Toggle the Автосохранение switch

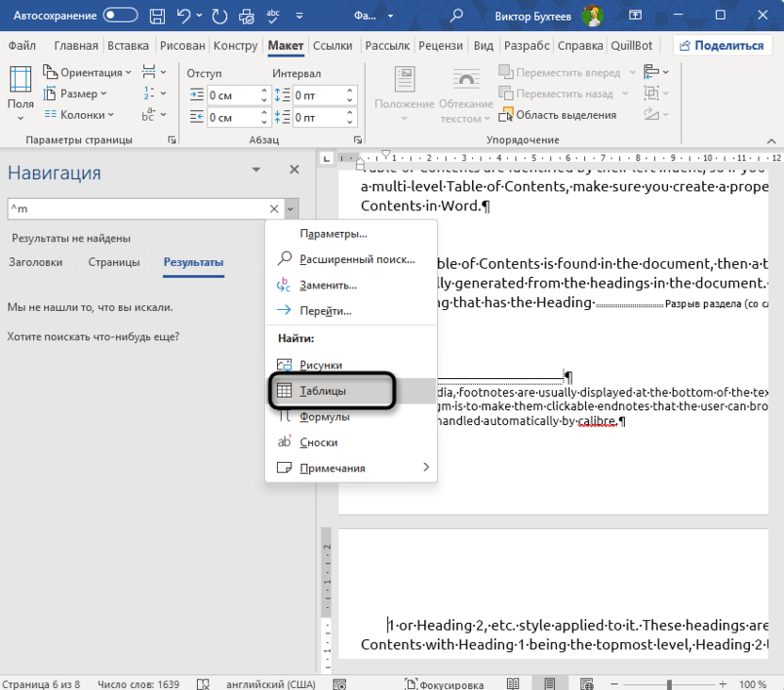coord(120,15)
